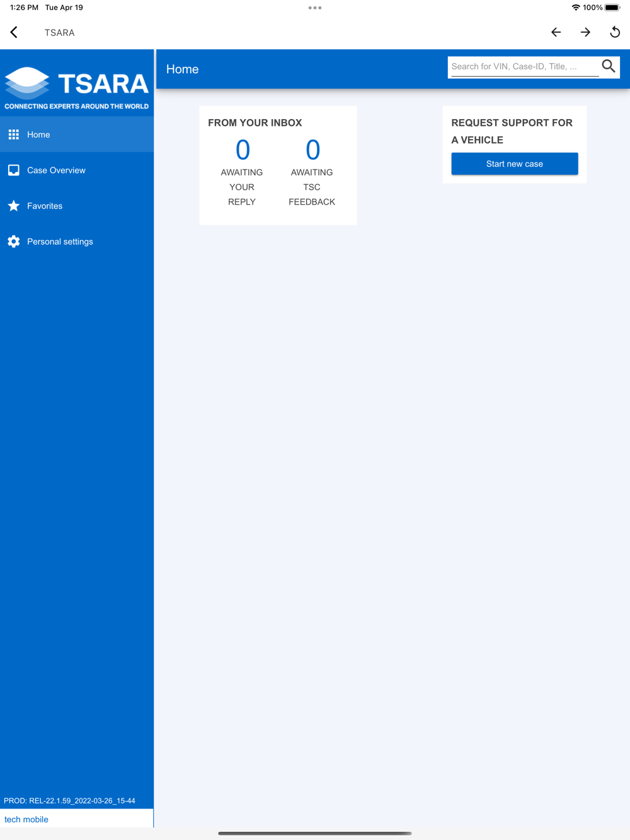Image resolution: width=630 pixels, height=840 pixels.
Task: Focus the VIN, Case-ID search field
Action: 525,67
